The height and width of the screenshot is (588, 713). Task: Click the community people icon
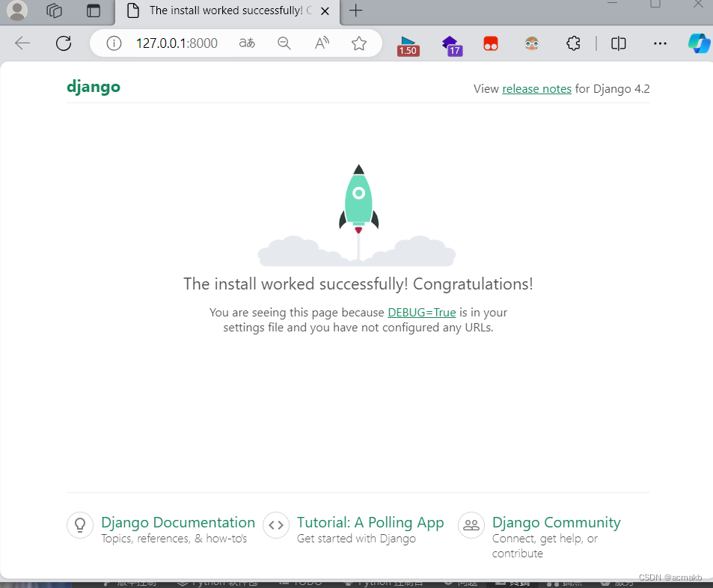point(471,525)
